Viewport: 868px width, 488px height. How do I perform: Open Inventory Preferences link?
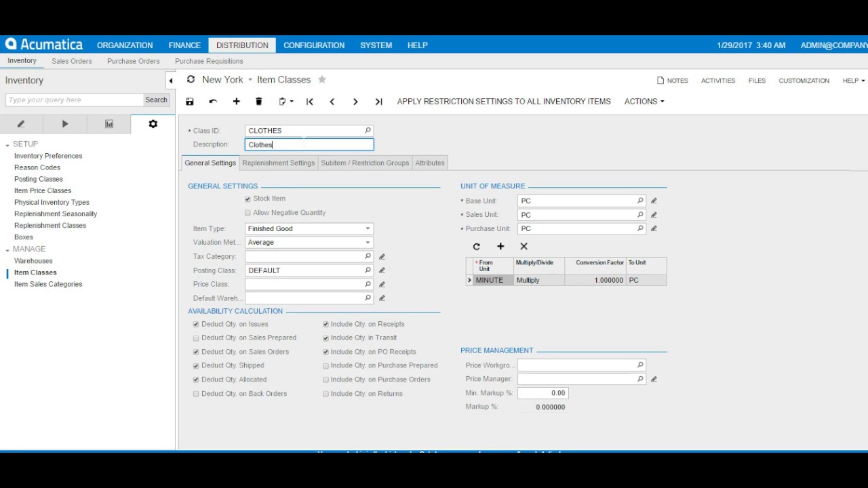tap(48, 156)
